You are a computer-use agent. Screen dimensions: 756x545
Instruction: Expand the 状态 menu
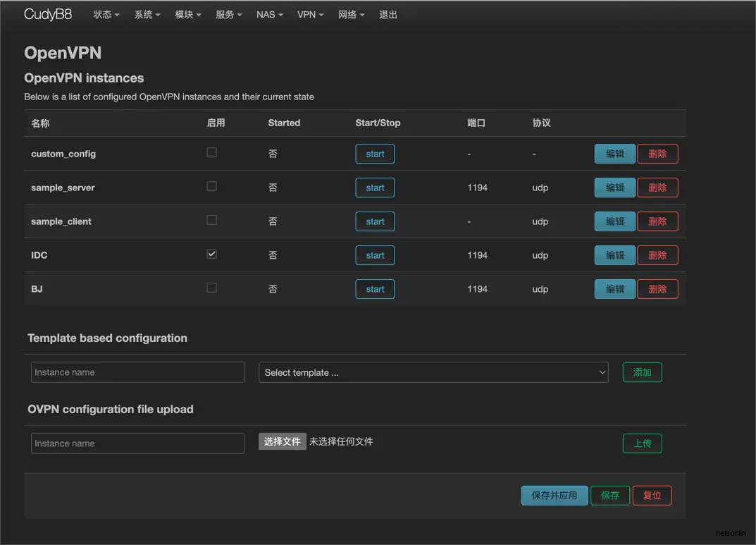point(106,14)
